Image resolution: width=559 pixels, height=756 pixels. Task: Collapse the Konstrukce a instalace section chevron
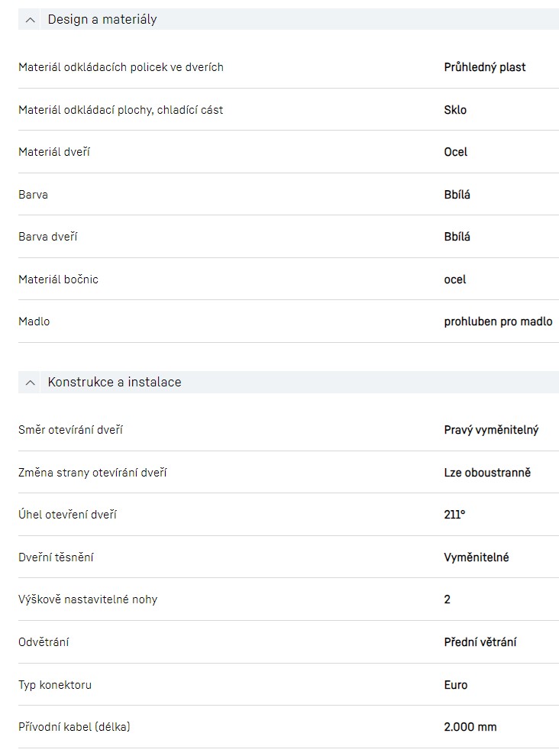point(31,383)
